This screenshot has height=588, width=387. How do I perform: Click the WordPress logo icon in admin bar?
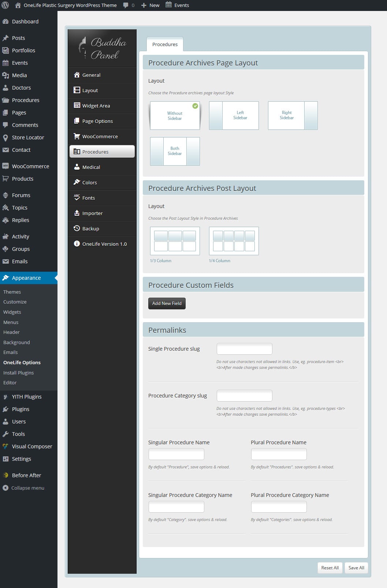coord(5,5)
